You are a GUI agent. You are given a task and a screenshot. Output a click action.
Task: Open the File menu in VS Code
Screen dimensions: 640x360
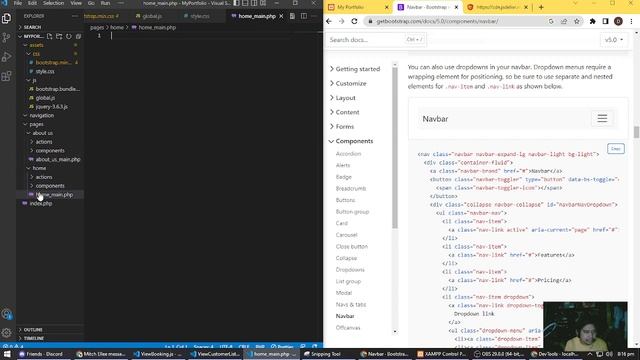[18, 3]
